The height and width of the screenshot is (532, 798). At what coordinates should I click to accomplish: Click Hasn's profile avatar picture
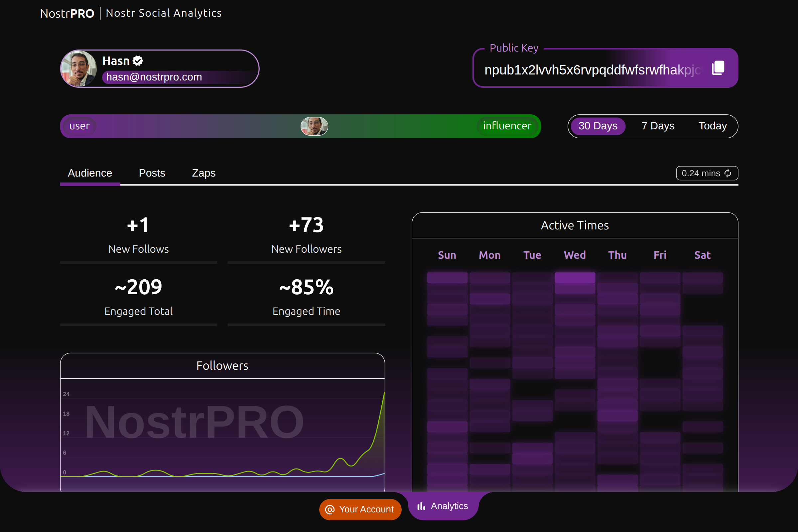[x=79, y=68]
